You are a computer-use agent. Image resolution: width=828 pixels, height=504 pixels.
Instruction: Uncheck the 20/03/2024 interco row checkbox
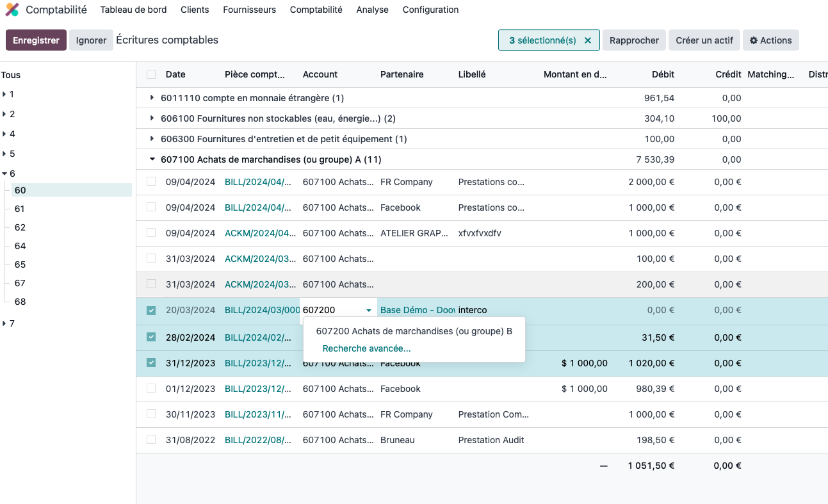pyautogui.click(x=151, y=311)
